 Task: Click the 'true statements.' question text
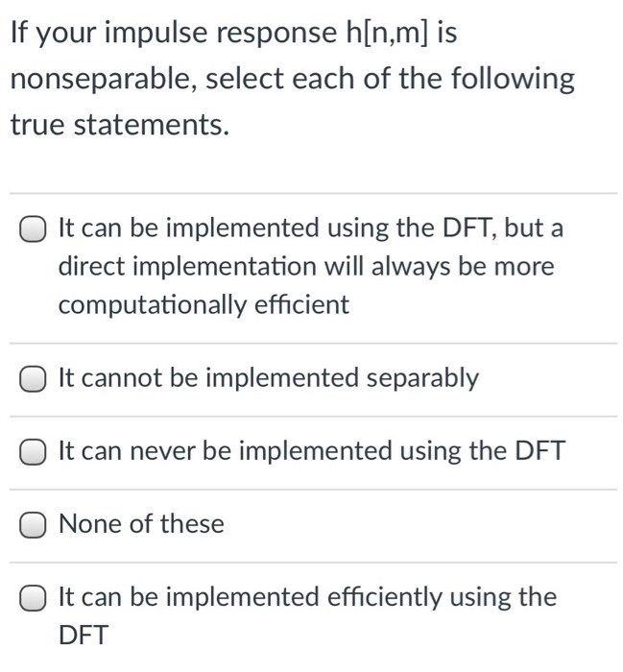(x=120, y=125)
